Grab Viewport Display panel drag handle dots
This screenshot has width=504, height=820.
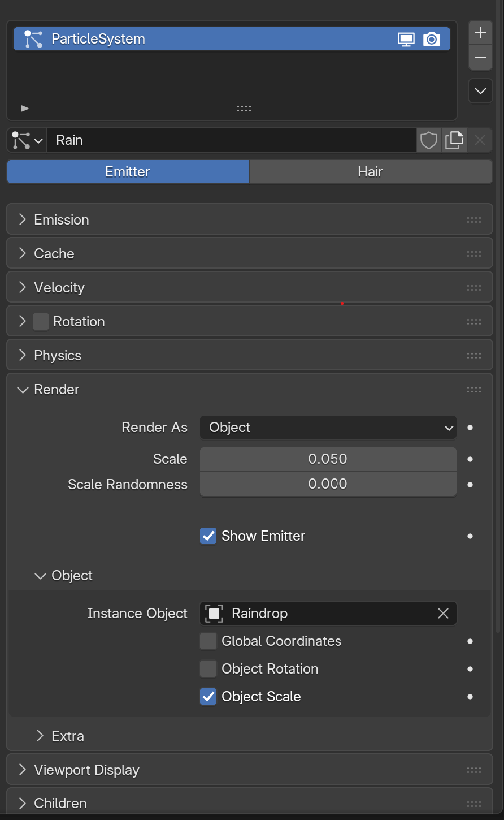click(474, 770)
